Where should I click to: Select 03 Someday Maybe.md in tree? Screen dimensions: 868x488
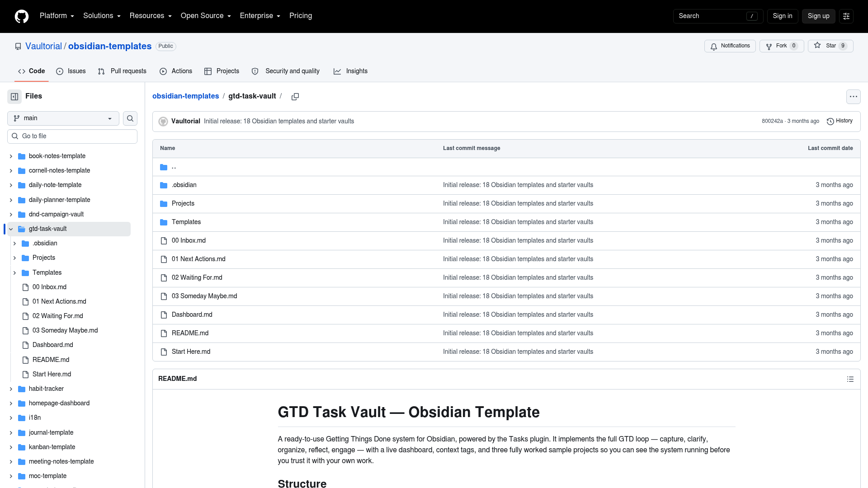[x=65, y=331]
